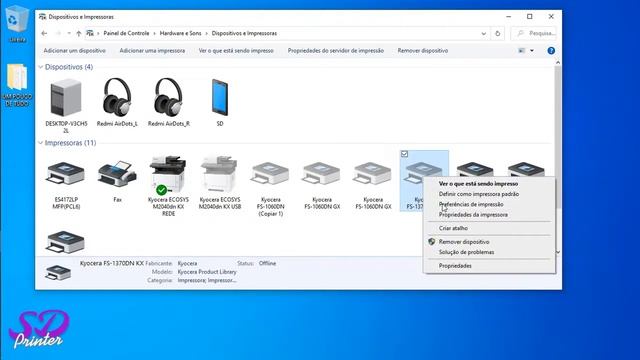Click Adicionar um dispositivo toolbar button
This screenshot has height=360, width=640.
(75, 51)
